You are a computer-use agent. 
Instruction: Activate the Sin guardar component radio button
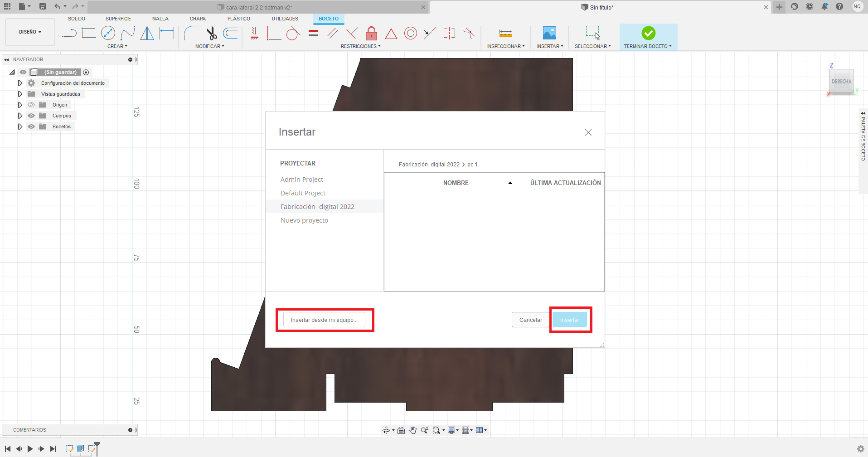point(86,72)
